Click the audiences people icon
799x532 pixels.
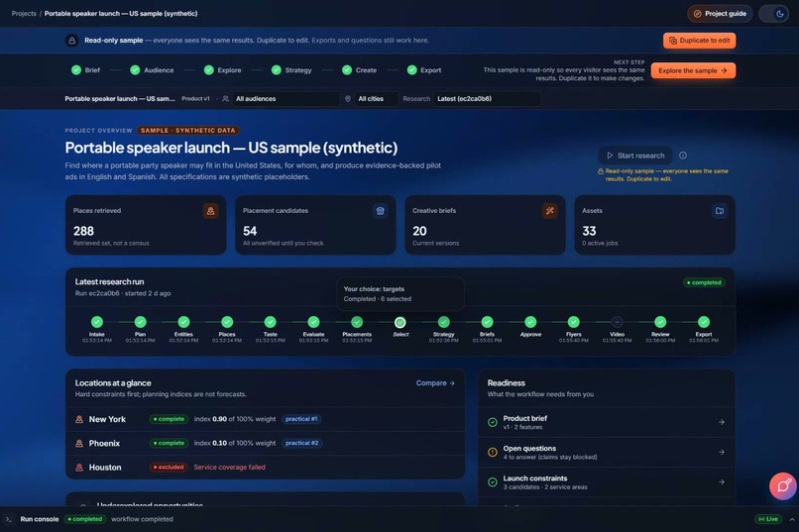click(225, 99)
